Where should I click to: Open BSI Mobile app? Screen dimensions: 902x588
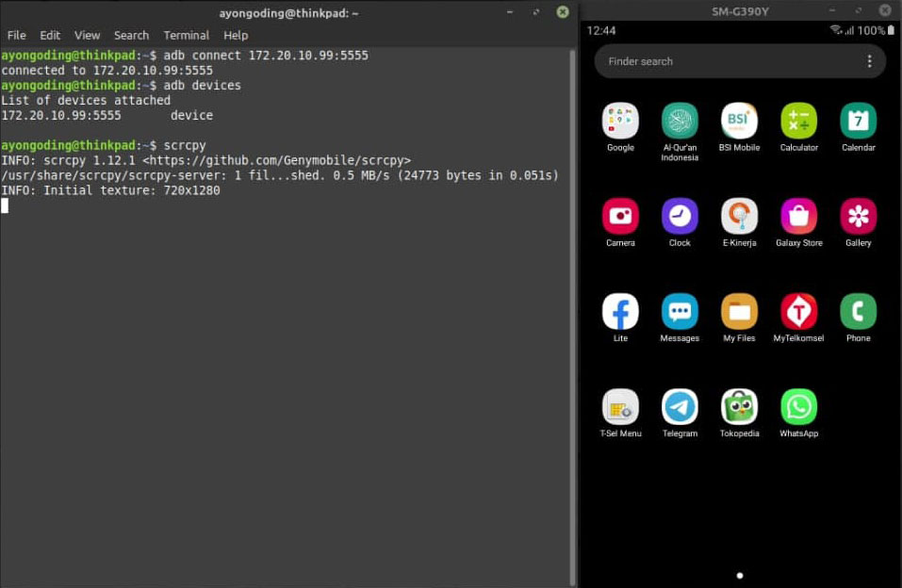point(739,121)
